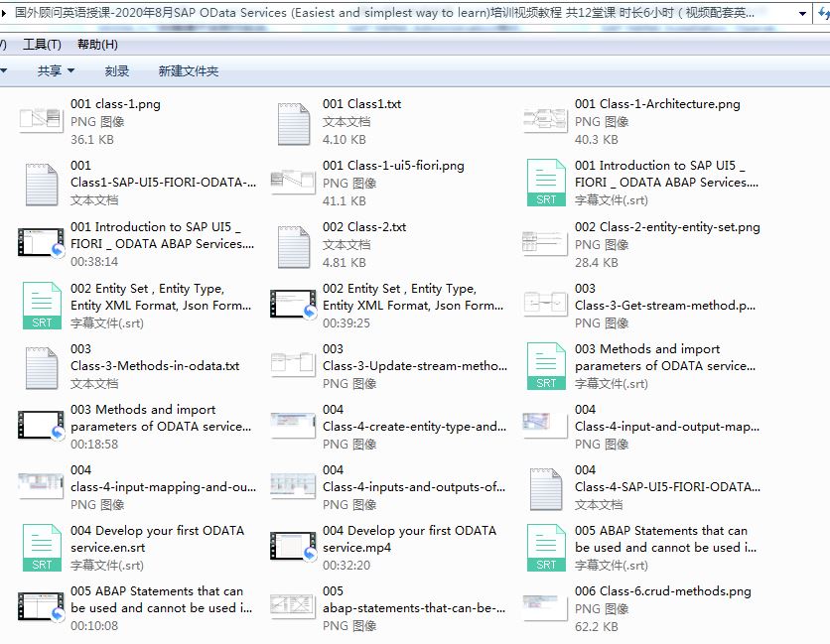
Task: Open the address bar history dropdown arrow
Action: click(802, 13)
